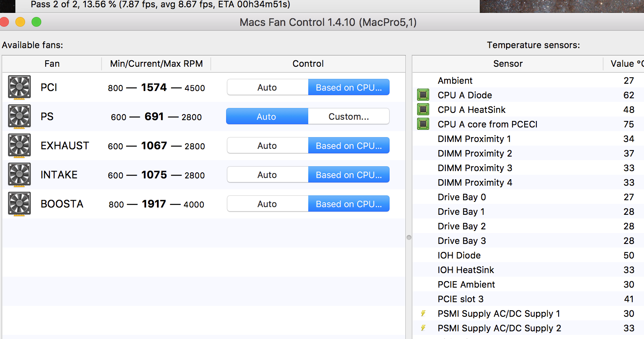Click the splitter handle between fan and sensor panels
The width and height of the screenshot is (644, 339).
click(x=409, y=237)
